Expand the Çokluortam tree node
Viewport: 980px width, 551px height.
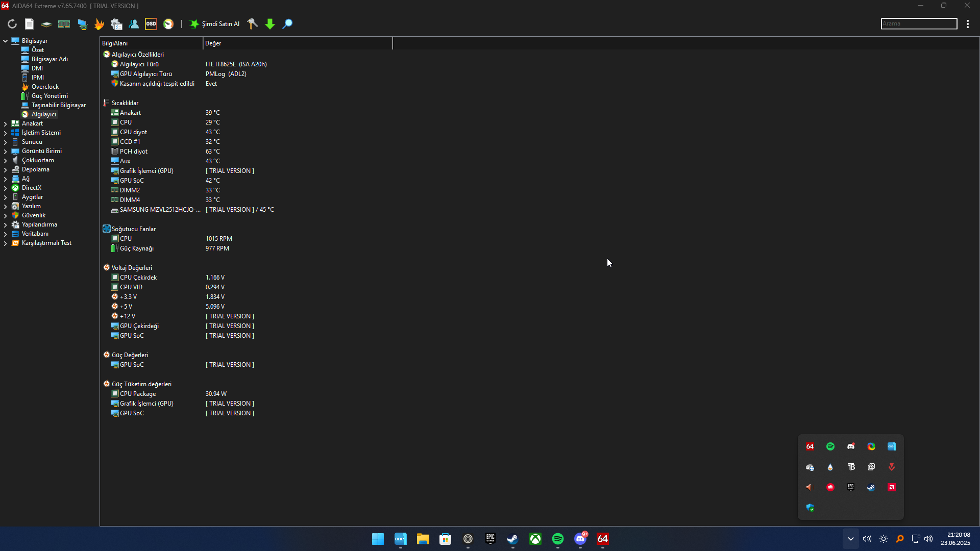6,160
